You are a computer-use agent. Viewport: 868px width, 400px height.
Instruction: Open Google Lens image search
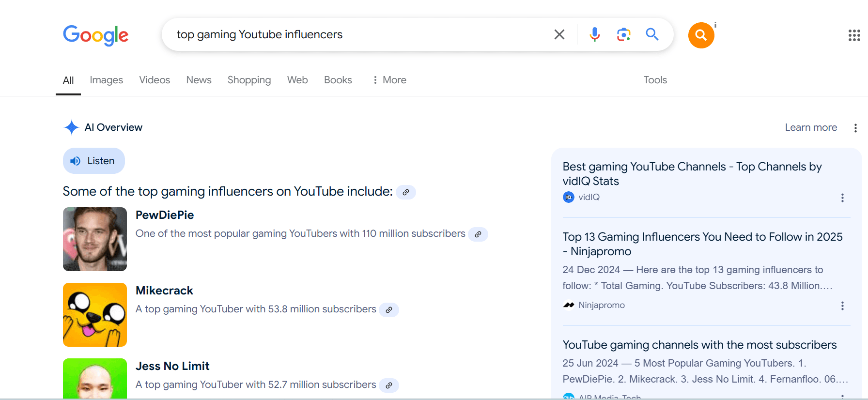pos(623,34)
